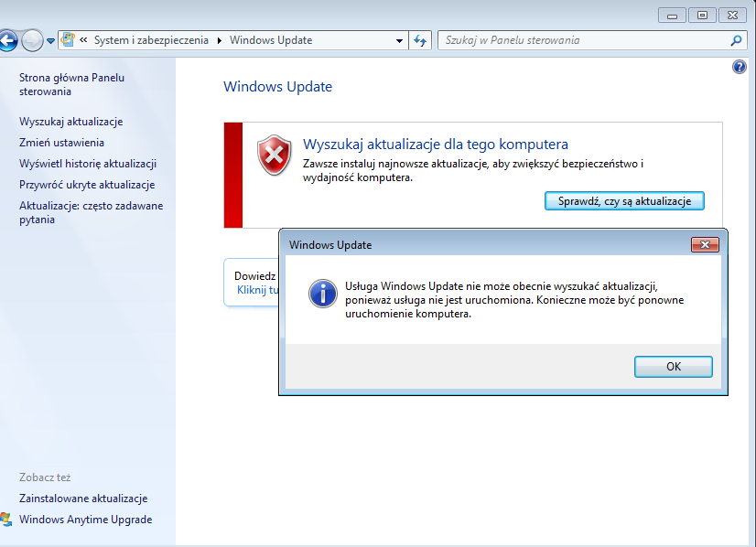The image size is (756, 547).
Task: Click the Windows Anytime Upgrade flag icon
Action: click(5, 520)
